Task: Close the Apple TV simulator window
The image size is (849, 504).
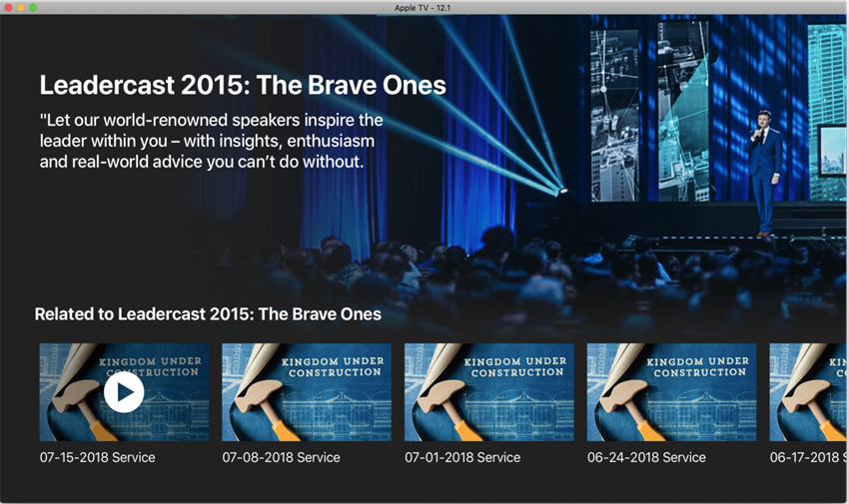Action: click(8, 8)
